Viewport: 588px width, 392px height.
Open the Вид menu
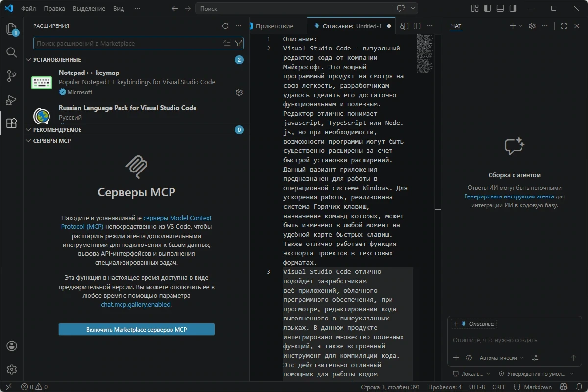119,8
